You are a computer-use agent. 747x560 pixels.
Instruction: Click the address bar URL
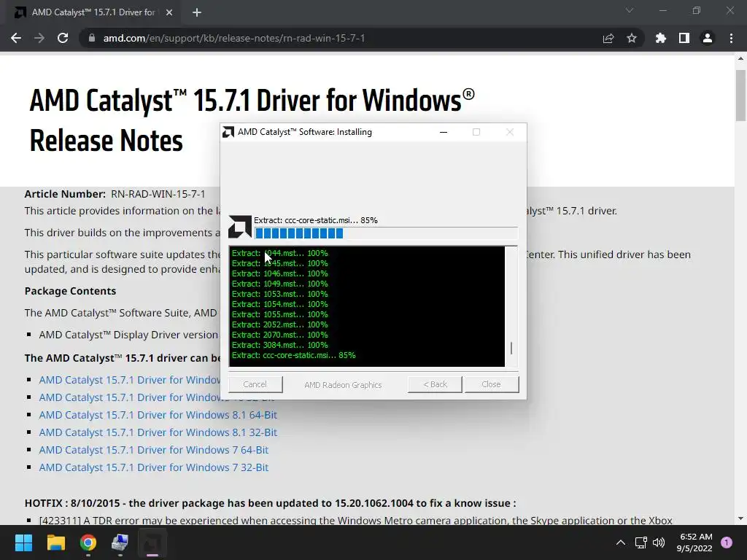pos(234,38)
